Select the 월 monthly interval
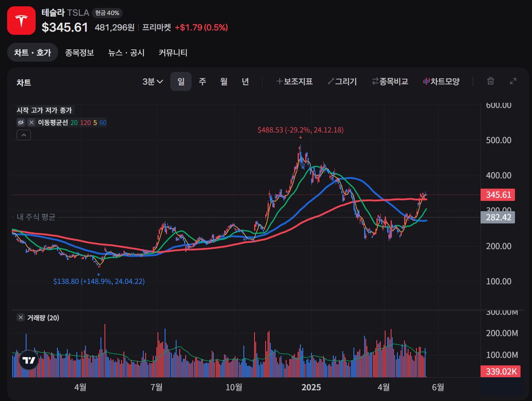The height and width of the screenshot is (401, 532). click(x=224, y=81)
